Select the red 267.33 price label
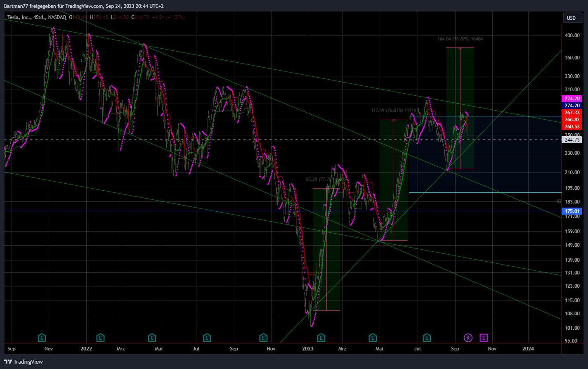This screenshot has height=369, width=588. click(x=572, y=113)
